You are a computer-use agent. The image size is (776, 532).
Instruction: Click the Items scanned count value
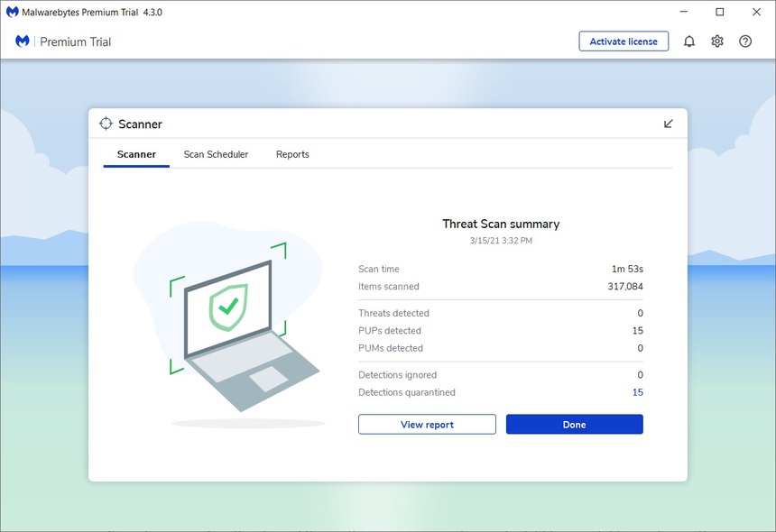626,286
